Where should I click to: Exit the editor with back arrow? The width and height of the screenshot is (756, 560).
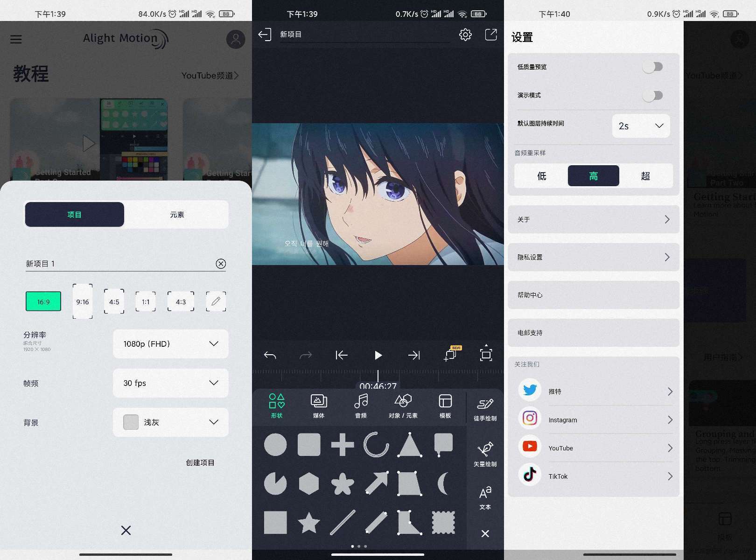pyautogui.click(x=265, y=35)
